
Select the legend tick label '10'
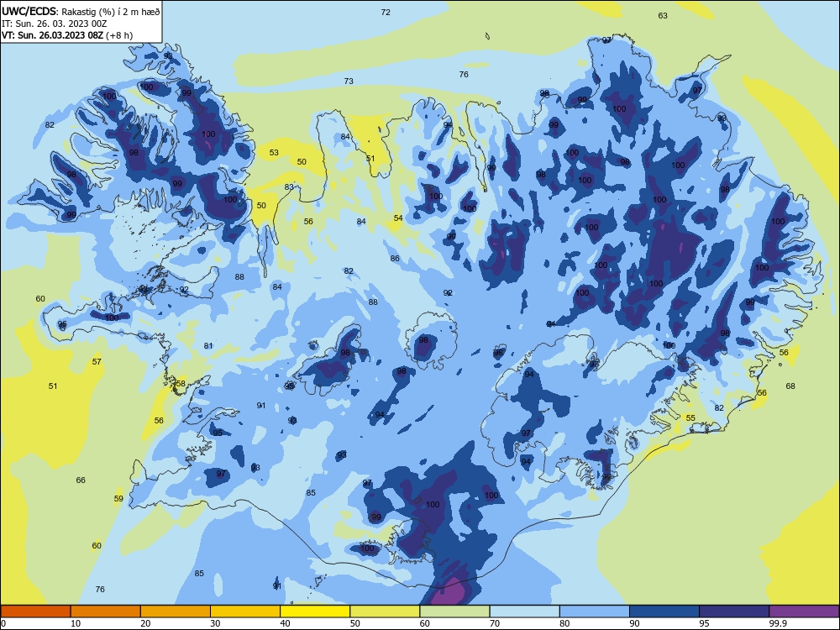tap(76, 623)
